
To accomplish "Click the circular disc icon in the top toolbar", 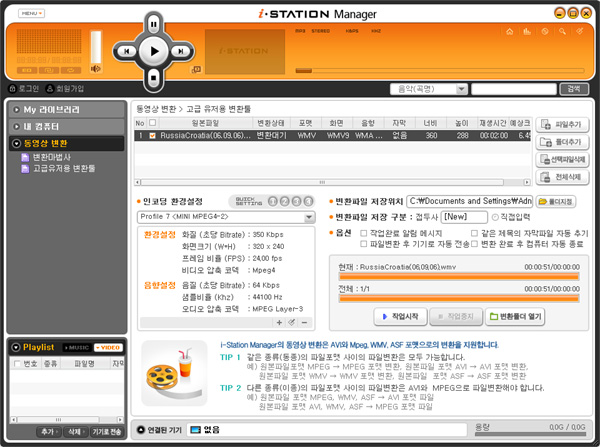I will coord(545,31).
